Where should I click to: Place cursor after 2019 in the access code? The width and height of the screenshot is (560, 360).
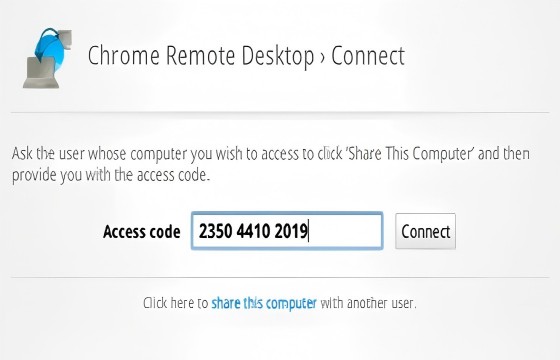coord(309,231)
